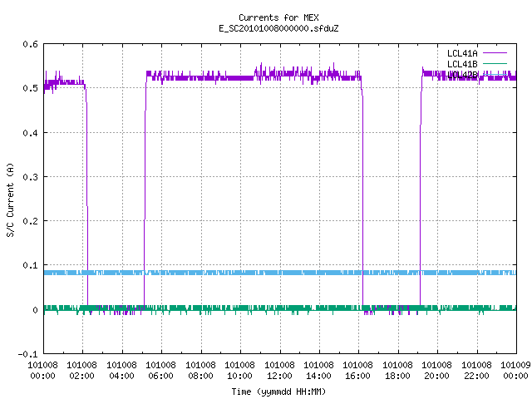This screenshot has width=532, height=399.
Task: Click the x-axis tick '101008 02:00'
Action: point(81,371)
